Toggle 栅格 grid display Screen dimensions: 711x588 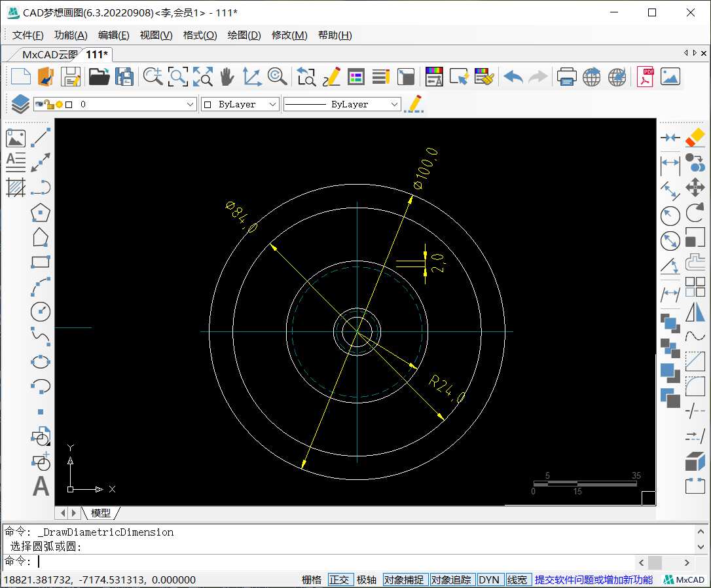312,580
